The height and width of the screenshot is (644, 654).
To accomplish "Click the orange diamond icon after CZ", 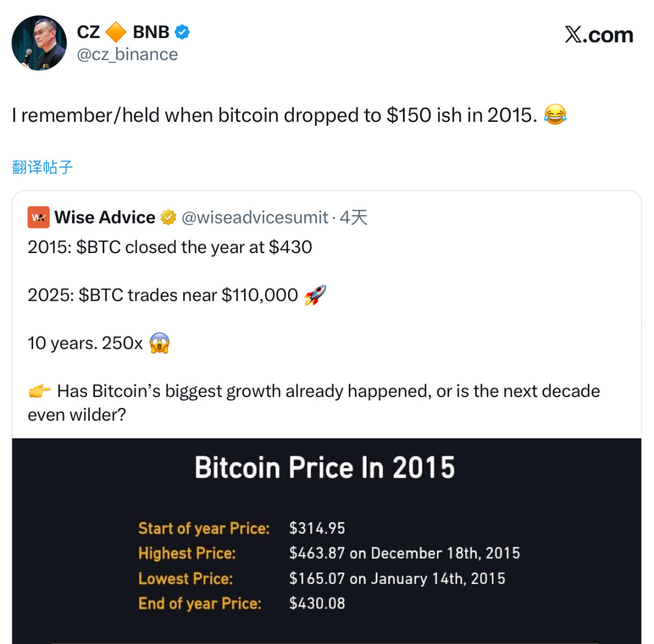I will 116,32.
